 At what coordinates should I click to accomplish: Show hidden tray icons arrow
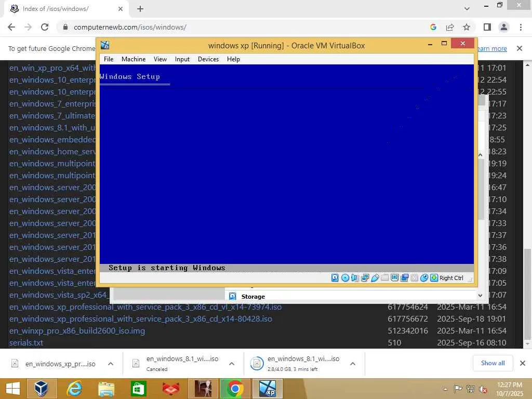click(x=445, y=389)
